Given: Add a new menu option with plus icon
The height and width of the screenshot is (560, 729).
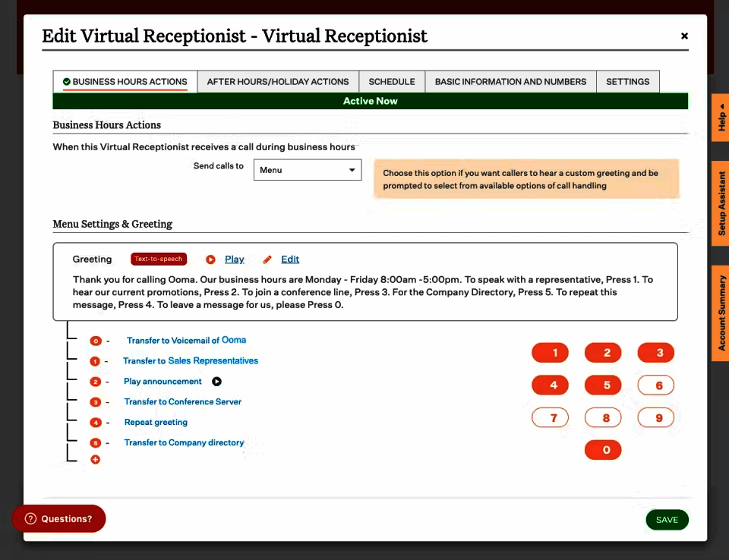Looking at the screenshot, I should tap(96, 460).
